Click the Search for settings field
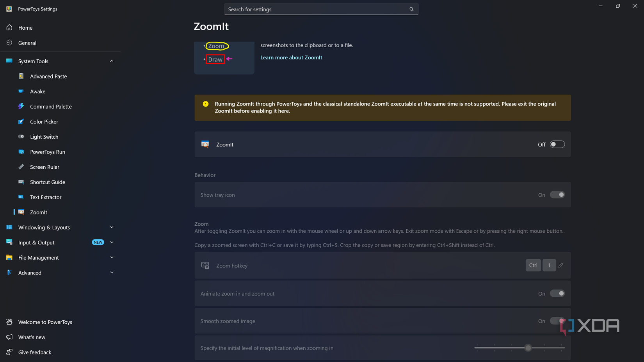The image size is (644, 362). [321, 9]
